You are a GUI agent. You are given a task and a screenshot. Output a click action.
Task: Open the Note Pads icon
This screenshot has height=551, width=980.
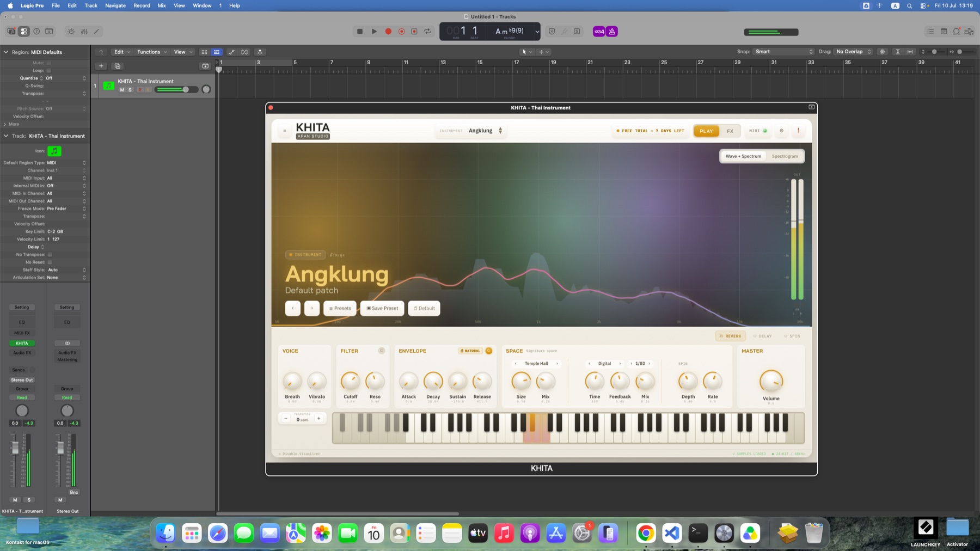point(944,32)
